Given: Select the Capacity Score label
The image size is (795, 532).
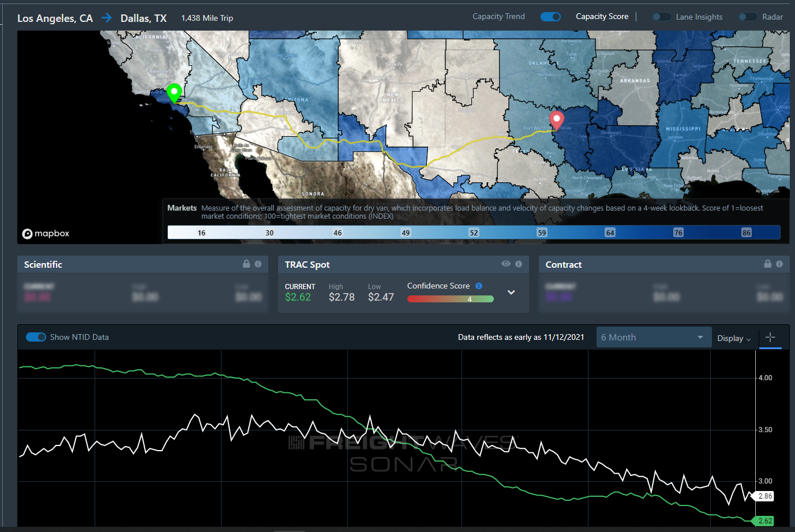Looking at the screenshot, I should tap(602, 17).
